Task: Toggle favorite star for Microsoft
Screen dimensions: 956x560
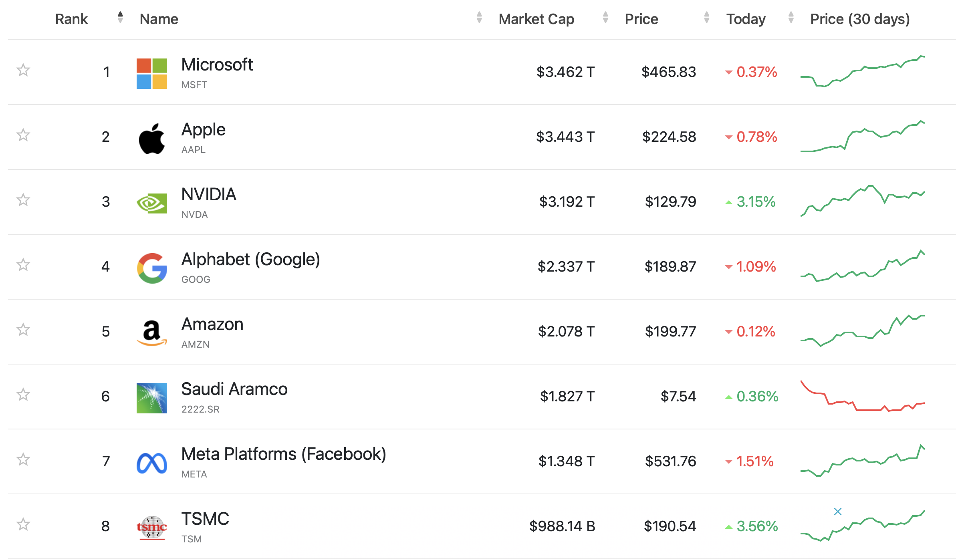Action: click(23, 71)
